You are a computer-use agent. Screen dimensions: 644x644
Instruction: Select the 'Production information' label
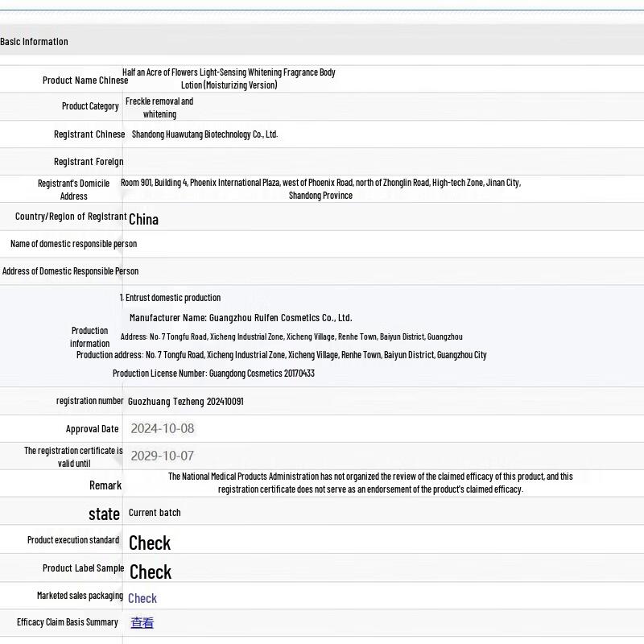point(89,336)
